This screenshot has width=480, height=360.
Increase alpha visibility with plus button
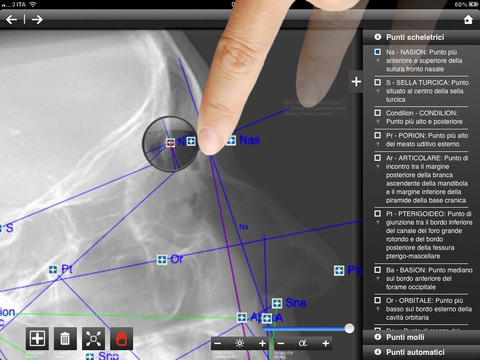pos(326,343)
